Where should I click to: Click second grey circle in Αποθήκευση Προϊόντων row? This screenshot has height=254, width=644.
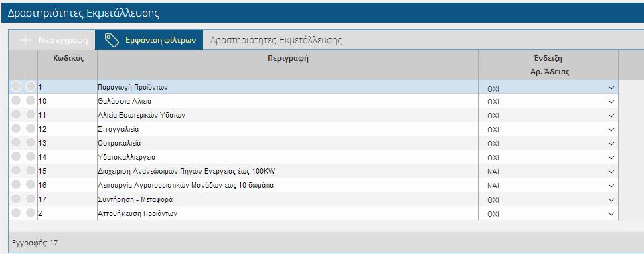[x=31, y=213]
